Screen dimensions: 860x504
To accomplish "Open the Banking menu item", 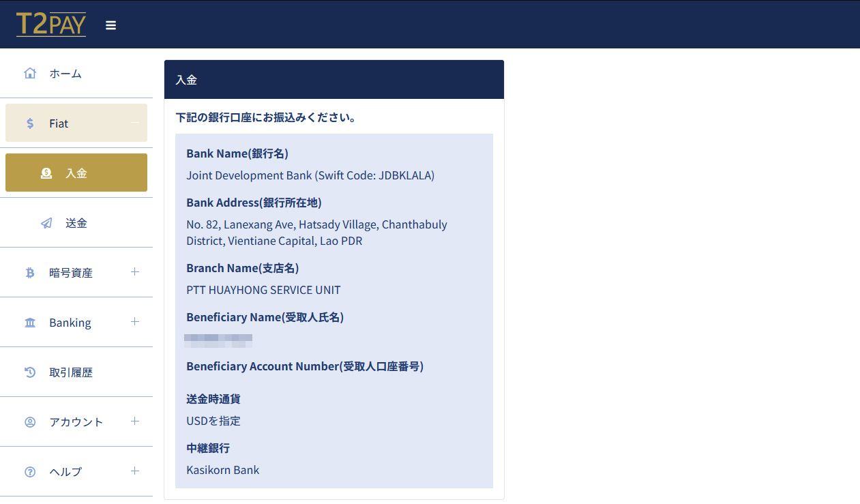I will click(76, 322).
